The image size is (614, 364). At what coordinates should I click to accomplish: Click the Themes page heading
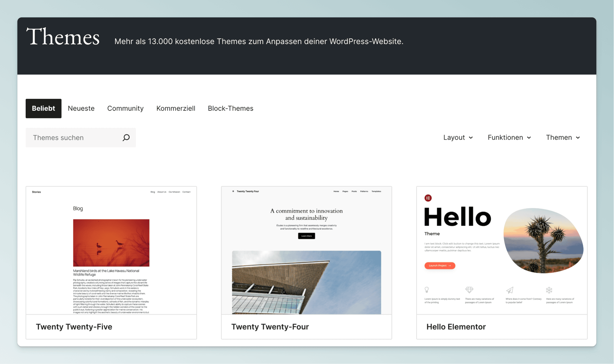[63, 37]
